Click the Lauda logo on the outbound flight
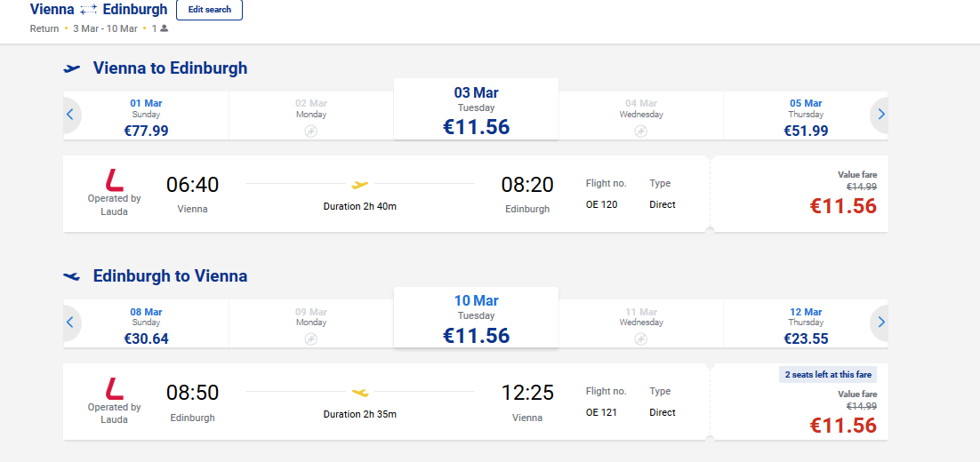 [x=115, y=180]
